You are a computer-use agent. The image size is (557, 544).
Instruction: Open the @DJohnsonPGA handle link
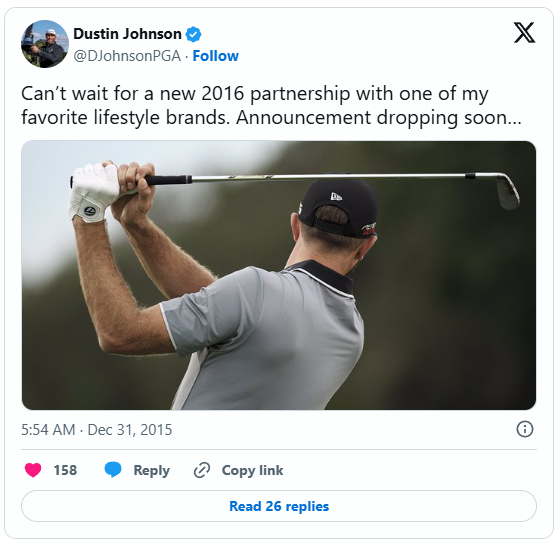127,56
